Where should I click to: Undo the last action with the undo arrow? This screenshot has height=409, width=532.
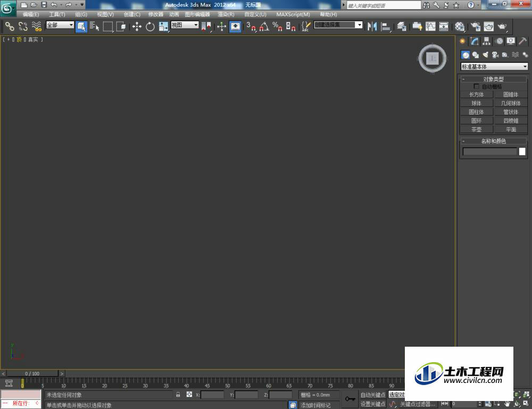[54, 5]
